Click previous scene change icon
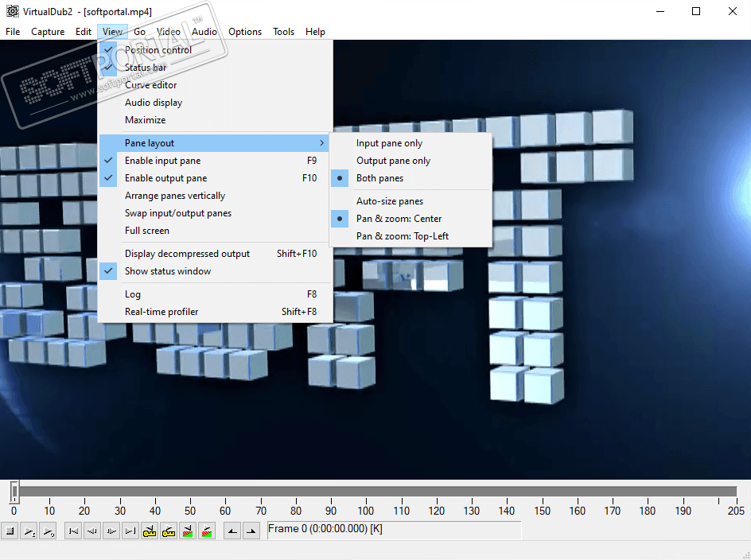Viewport: 751px width, 560px height. point(188,531)
